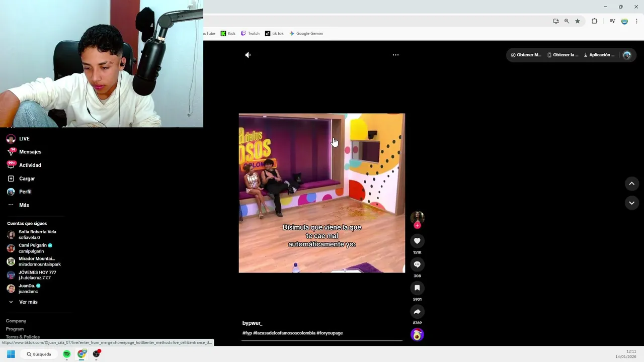Follow creator with the red plus badge

(417, 226)
